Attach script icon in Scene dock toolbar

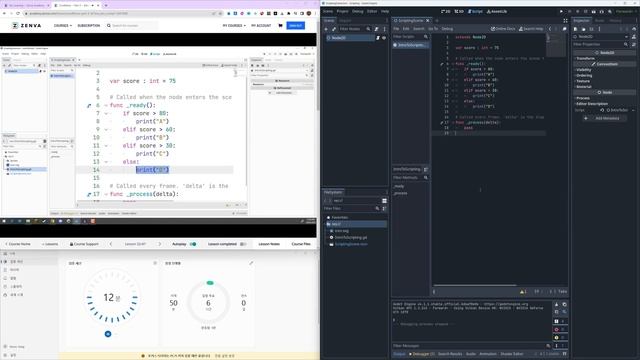[376, 29]
